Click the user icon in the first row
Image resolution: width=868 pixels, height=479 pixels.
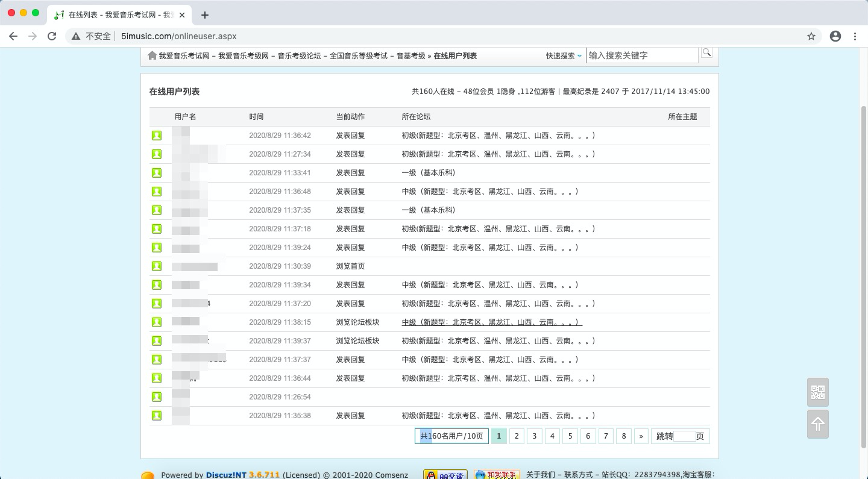click(x=157, y=136)
